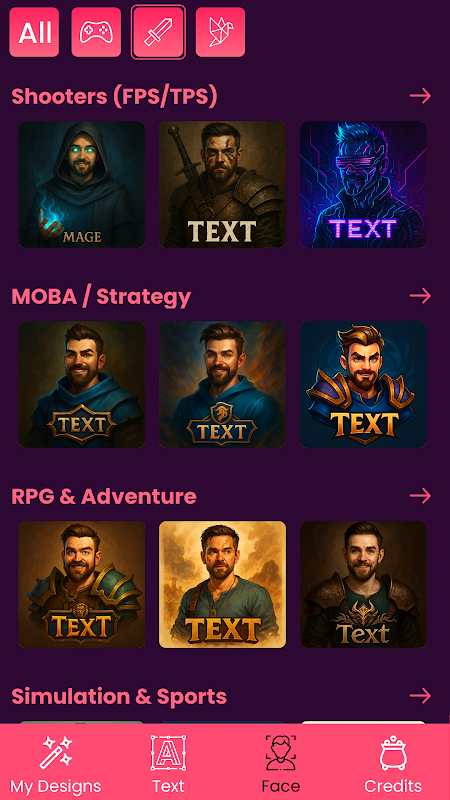Select the All category filter
The image size is (450, 800).
(x=34, y=32)
